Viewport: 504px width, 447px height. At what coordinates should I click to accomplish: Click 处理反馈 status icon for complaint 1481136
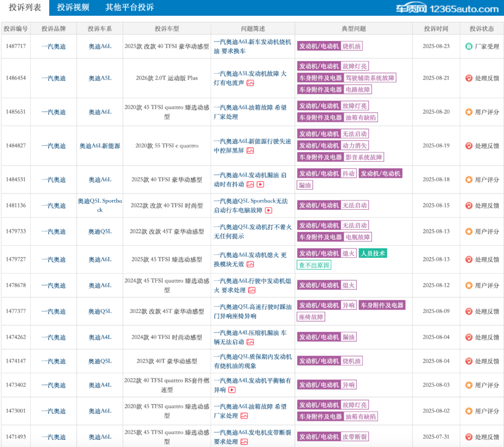click(x=469, y=206)
